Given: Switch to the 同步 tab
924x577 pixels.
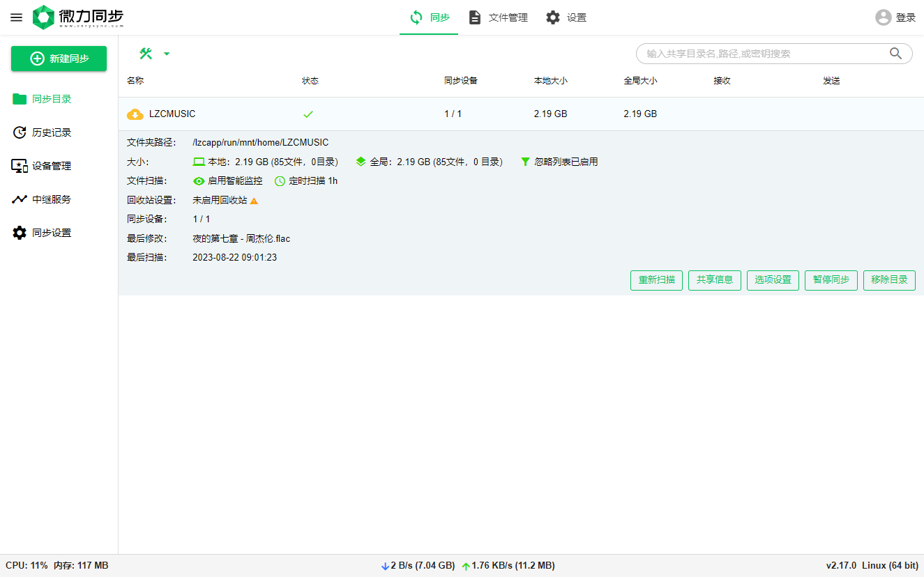Looking at the screenshot, I should 429,17.
